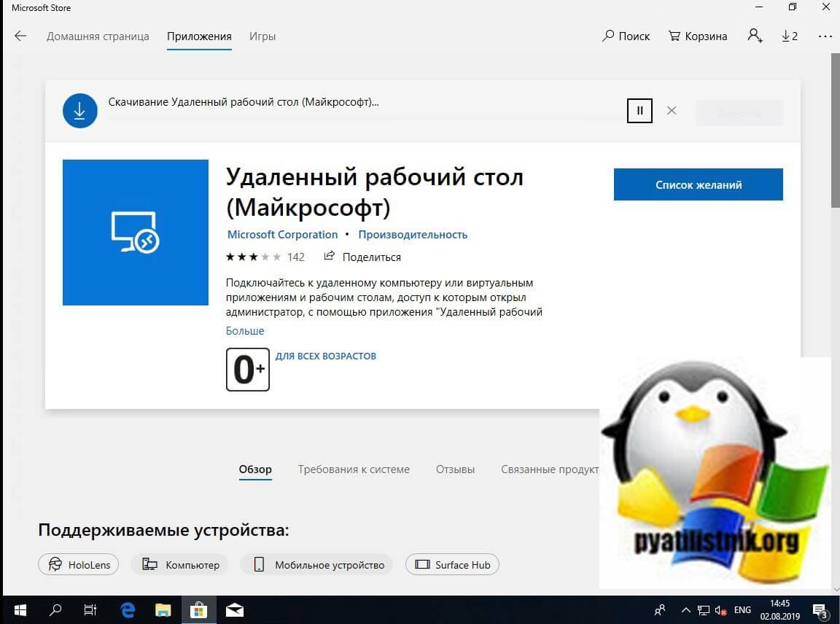Image resolution: width=840 pixels, height=624 pixels.
Task: Select the Компьютер device chip
Action: [x=179, y=564]
